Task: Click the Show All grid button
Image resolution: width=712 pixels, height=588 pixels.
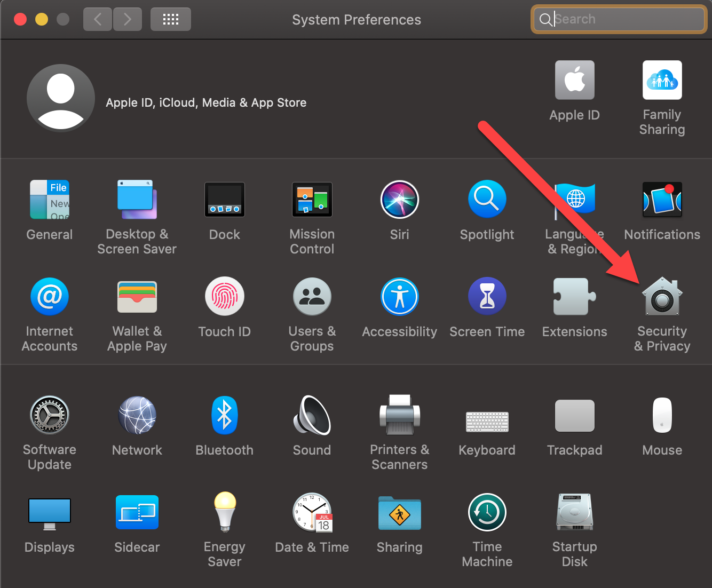Action: point(171,20)
